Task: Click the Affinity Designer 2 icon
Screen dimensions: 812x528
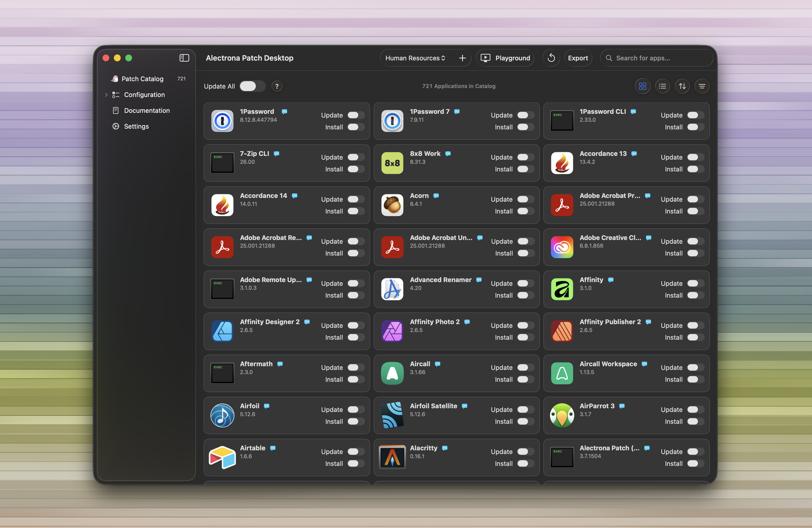Action: [x=222, y=331]
